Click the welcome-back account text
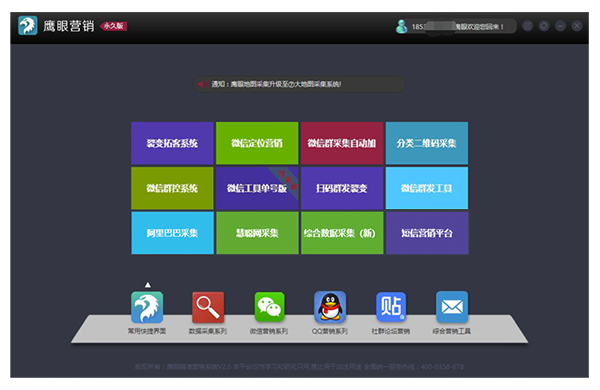The image size is (600, 390). pos(458,27)
